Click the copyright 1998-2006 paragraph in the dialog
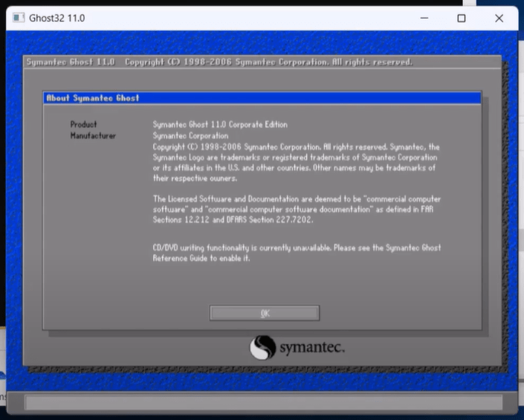Viewport: 524px width, 420px height. pos(295,163)
